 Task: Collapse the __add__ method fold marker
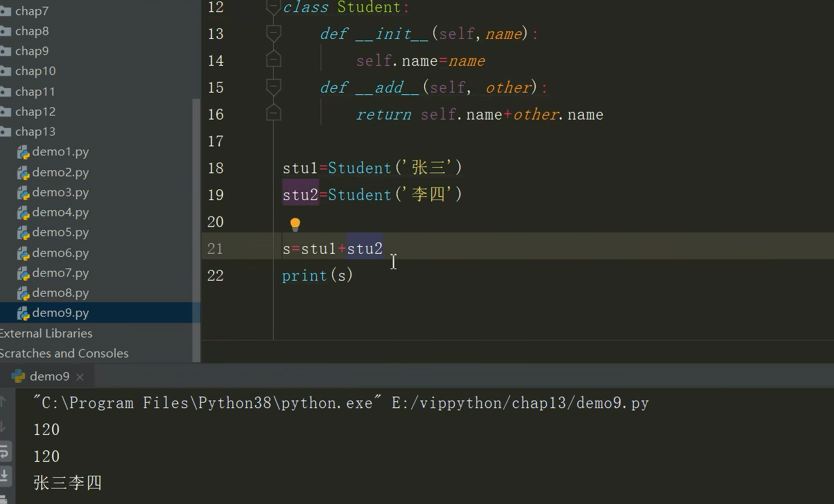pos(273,87)
